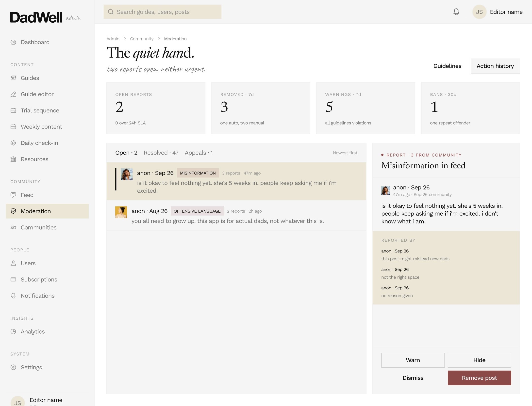Click the Settings gear icon
Screen dimensions: 532x406
pyautogui.click(x=13, y=367)
